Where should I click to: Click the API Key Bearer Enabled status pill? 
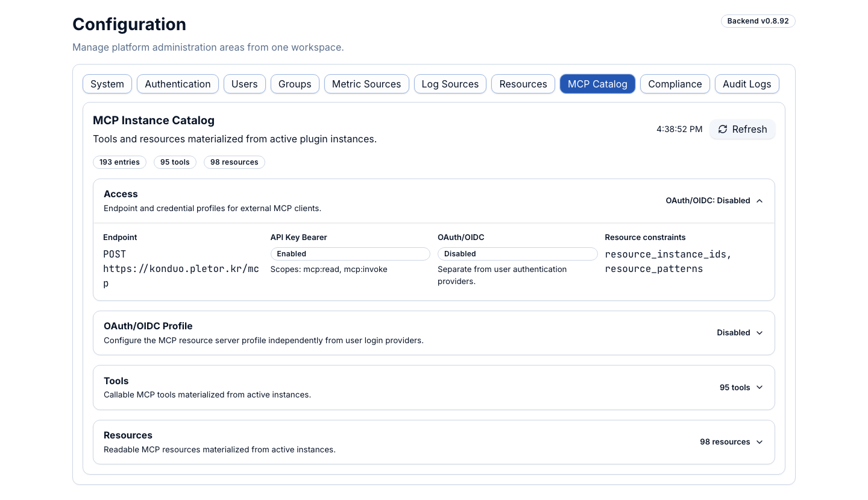click(x=350, y=254)
